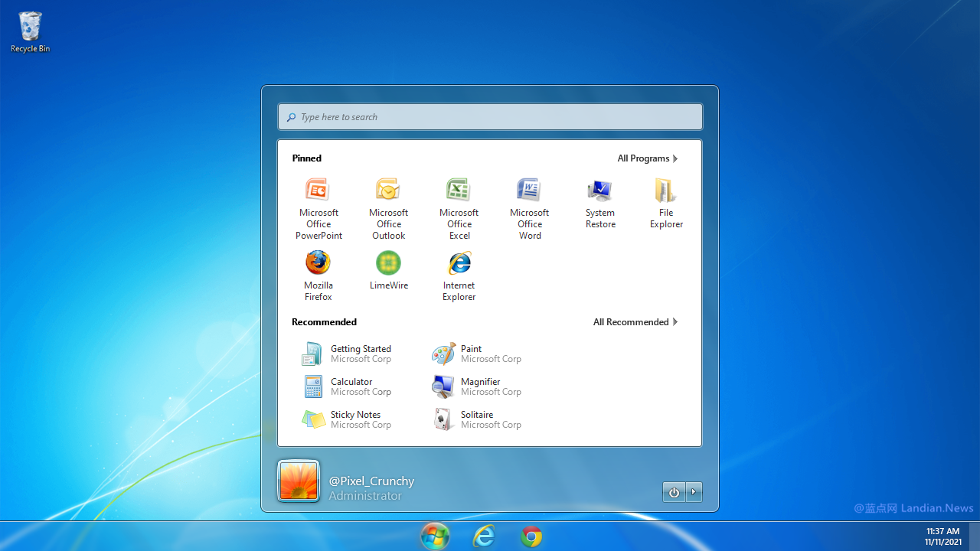Click the user account picture thumbnail
Viewport: 980px width, 551px height.
(298, 481)
